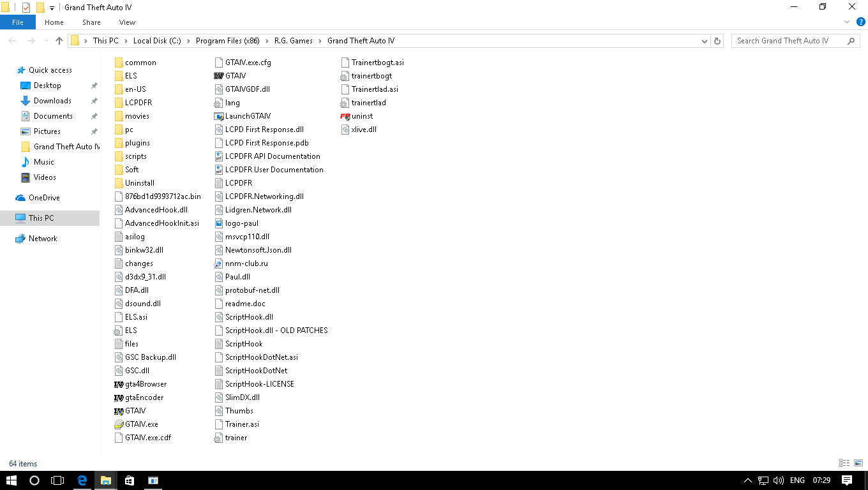Image resolution: width=868 pixels, height=490 pixels.
Task: Switch to the Share ribbon tab
Action: click(91, 22)
